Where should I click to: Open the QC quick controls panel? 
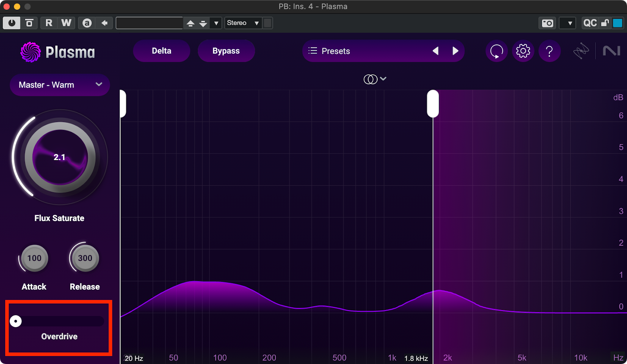[x=590, y=23]
